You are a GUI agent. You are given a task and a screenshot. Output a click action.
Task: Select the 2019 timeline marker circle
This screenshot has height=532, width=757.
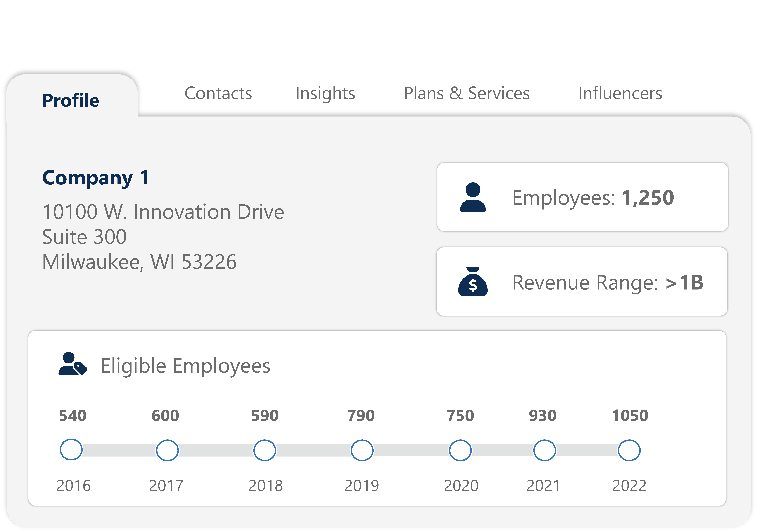(362, 450)
